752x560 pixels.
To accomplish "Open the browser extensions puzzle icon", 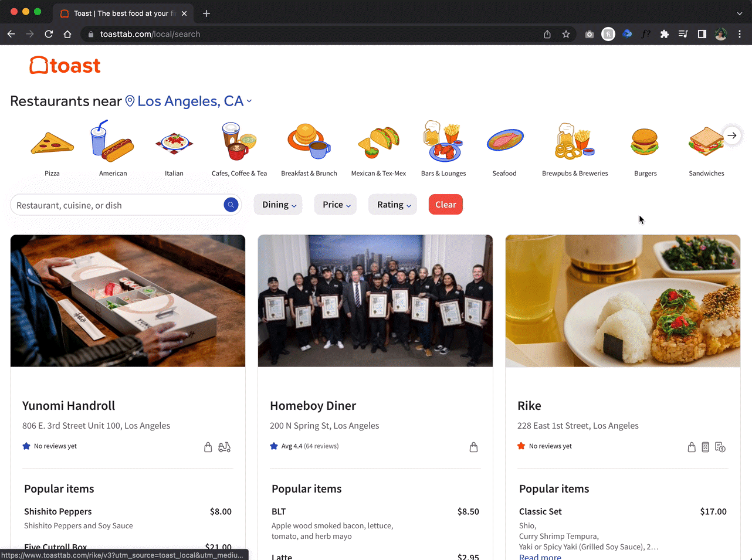I will (x=665, y=34).
